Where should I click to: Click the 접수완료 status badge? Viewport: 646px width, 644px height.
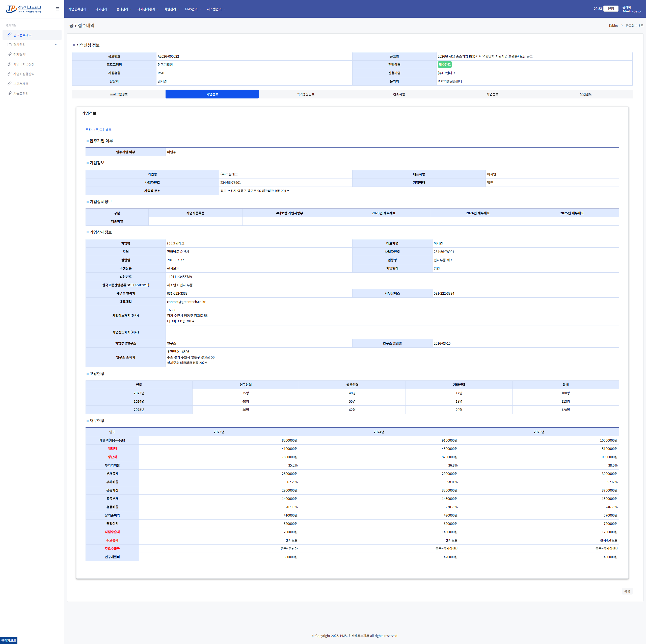point(445,65)
